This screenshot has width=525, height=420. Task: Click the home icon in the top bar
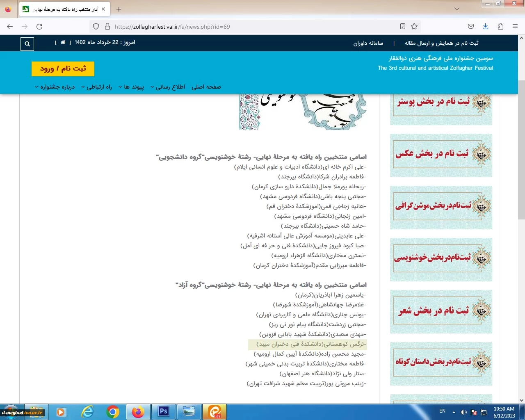pos(63,42)
